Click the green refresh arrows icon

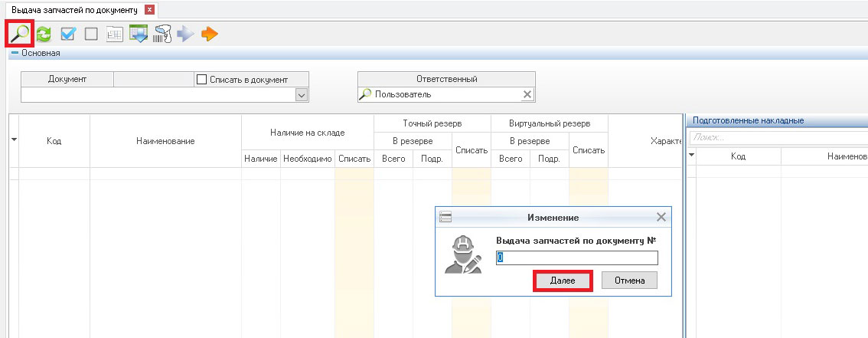point(44,34)
